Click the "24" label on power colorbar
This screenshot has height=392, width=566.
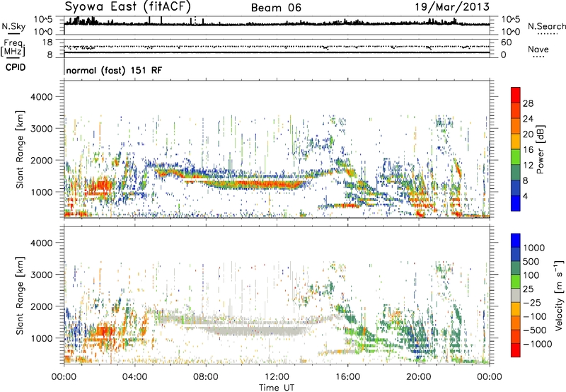528,119
